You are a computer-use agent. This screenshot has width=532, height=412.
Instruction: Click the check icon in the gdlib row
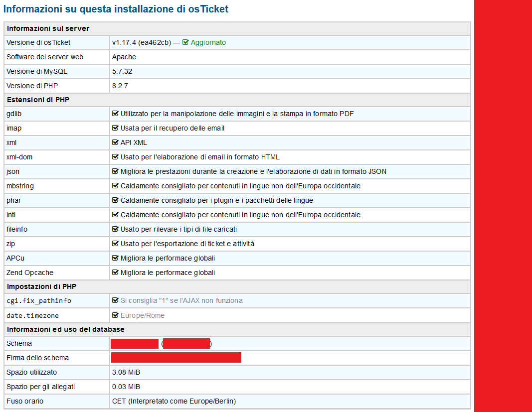115,114
